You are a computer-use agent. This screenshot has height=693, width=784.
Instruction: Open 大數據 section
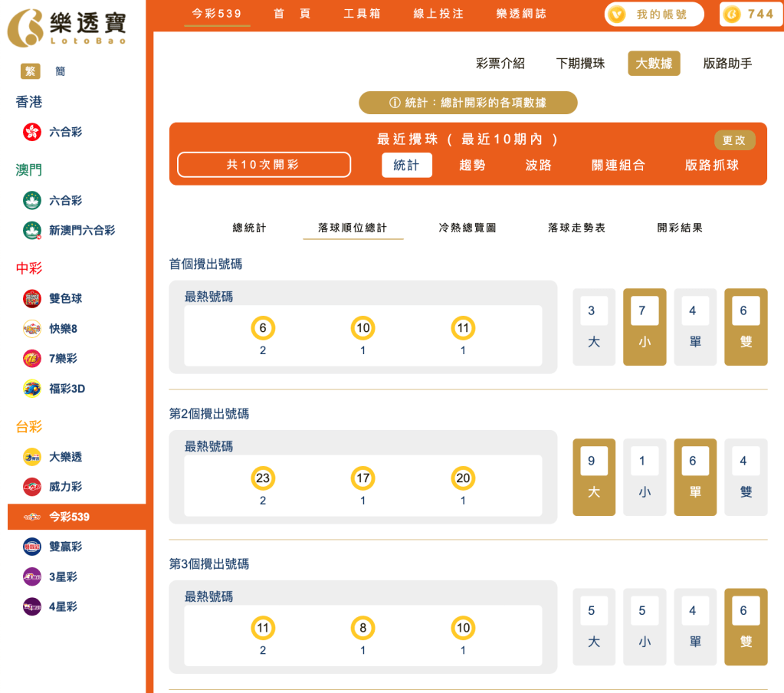tap(654, 64)
